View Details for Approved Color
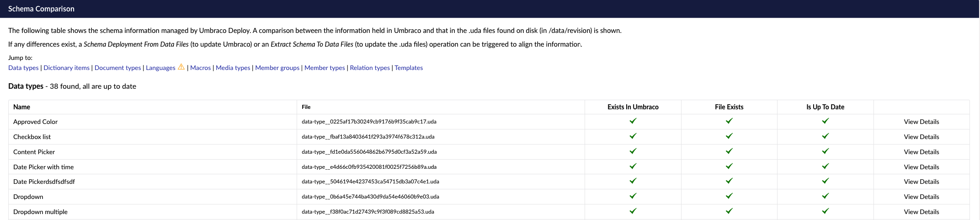This screenshot has width=980, height=220. 921,122
